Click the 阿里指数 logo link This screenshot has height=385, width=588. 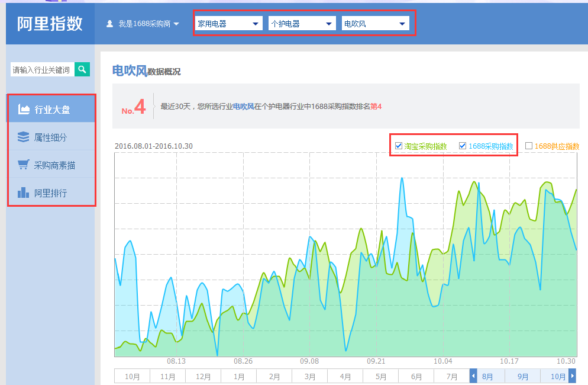pos(50,24)
